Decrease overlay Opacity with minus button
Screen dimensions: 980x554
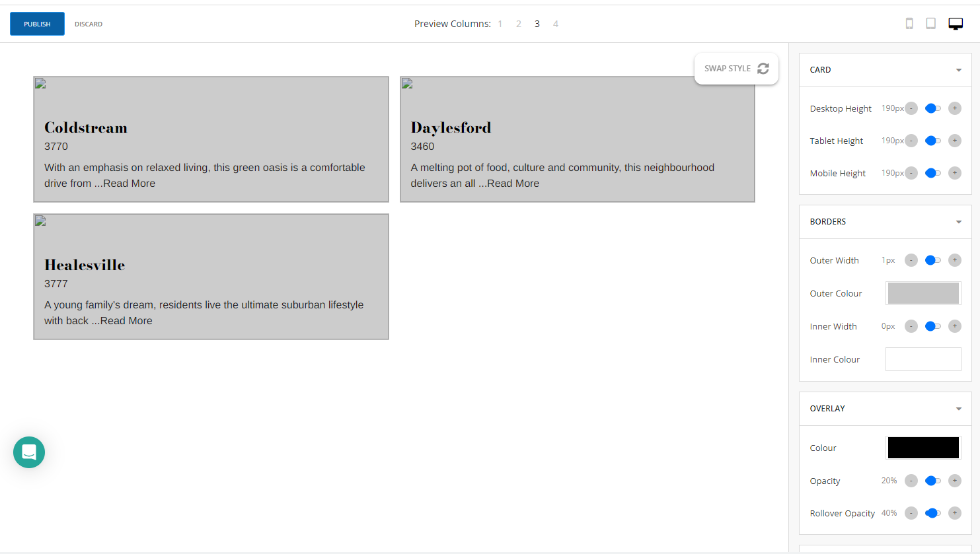click(911, 481)
